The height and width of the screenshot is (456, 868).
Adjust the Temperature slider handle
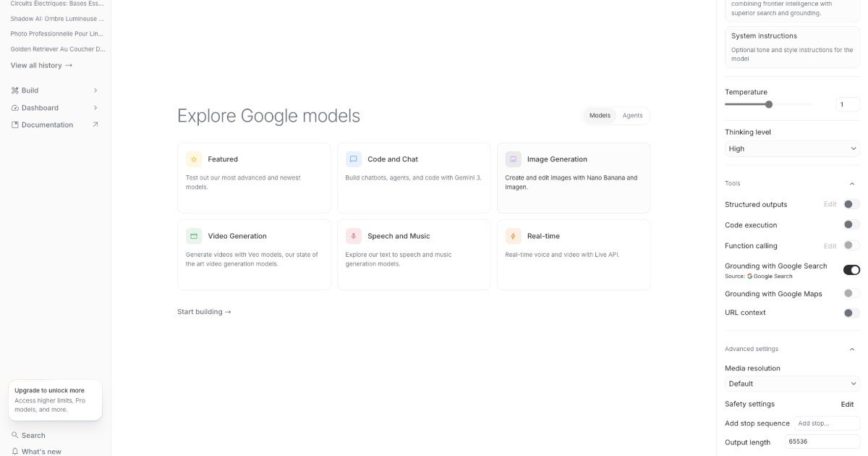point(769,104)
